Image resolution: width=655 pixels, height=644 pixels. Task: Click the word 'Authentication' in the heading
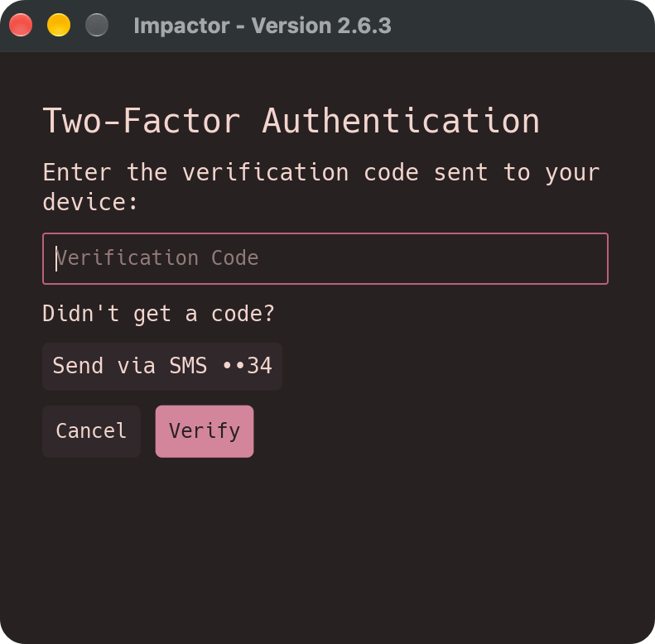[x=401, y=121]
